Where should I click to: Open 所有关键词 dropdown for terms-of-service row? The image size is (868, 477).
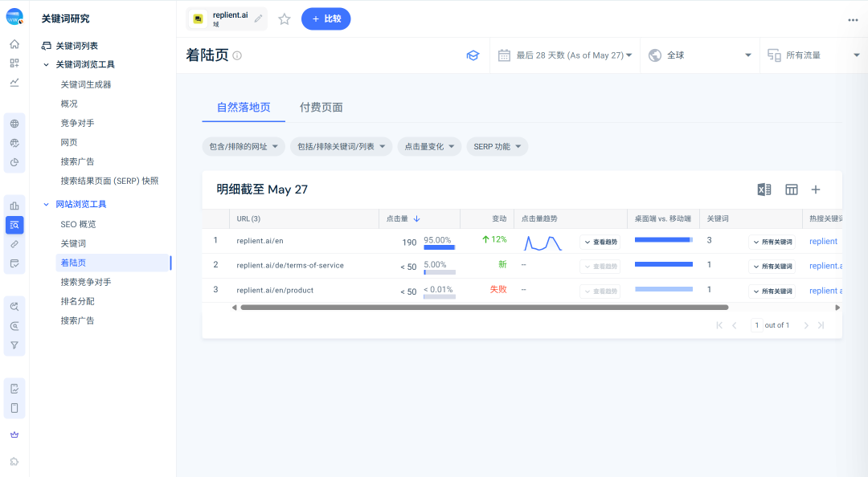click(772, 266)
